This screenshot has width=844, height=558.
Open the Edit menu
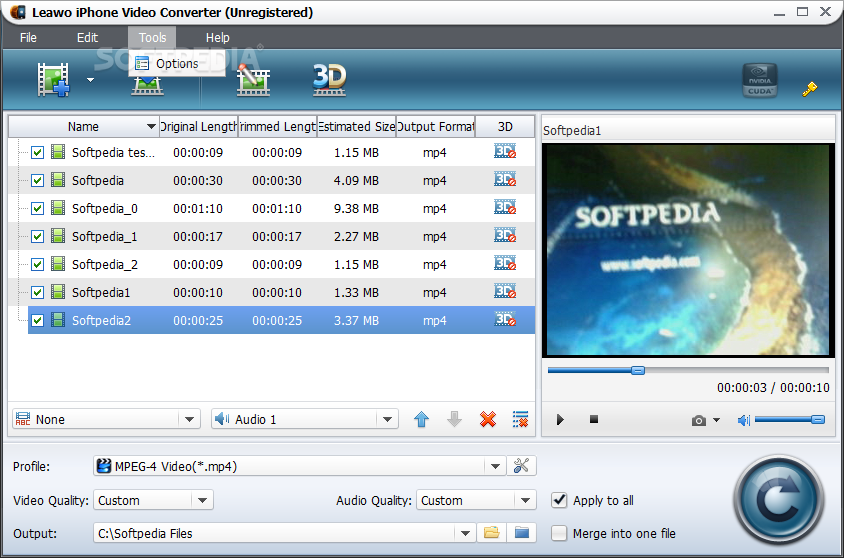coord(87,38)
